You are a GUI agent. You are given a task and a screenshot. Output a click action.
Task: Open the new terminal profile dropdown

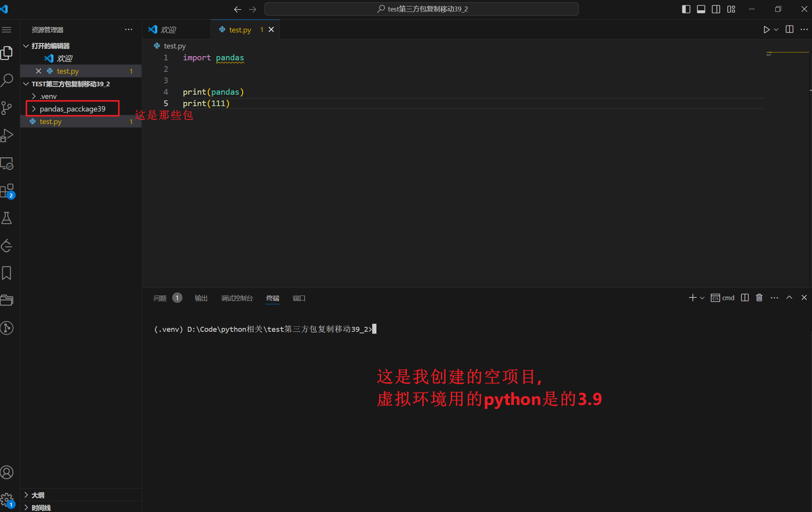click(x=702, y=298)
